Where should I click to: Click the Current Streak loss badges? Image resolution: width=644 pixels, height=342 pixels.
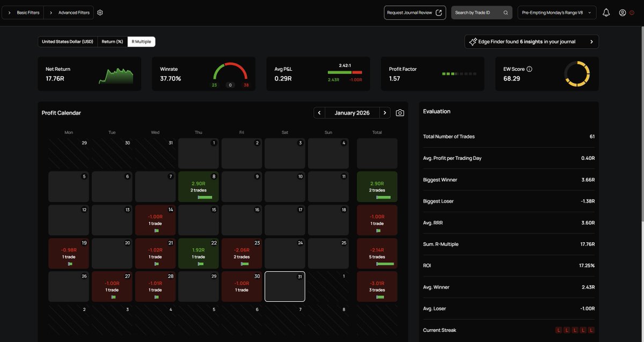[x=575, y=330]
